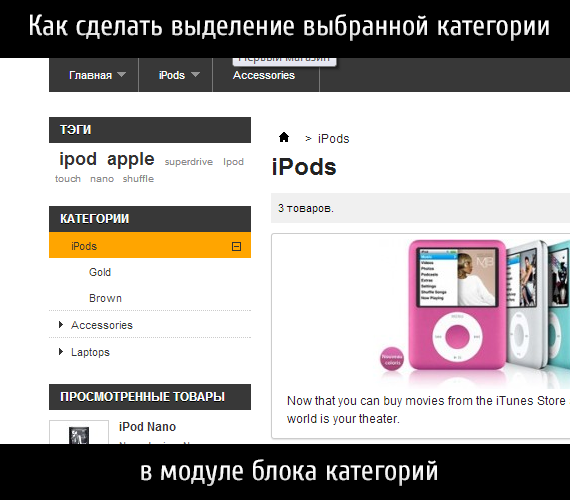Click the superdrive tag

[x=189, y=162]
